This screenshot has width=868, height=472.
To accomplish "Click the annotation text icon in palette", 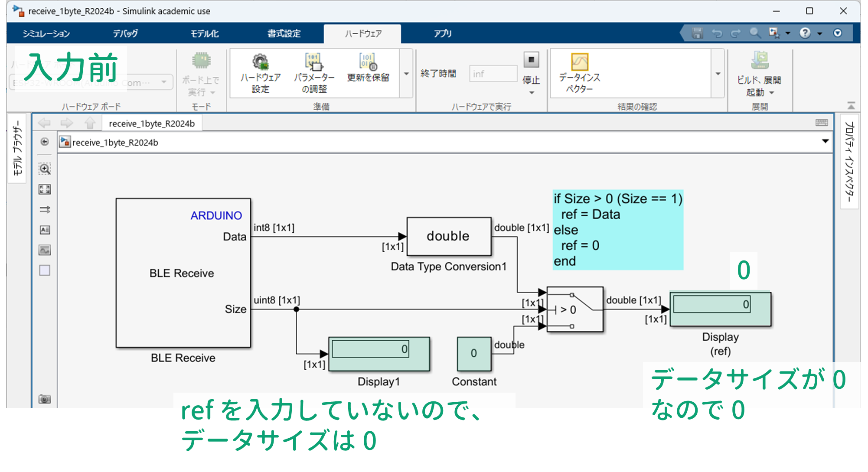I will (45, 230).
